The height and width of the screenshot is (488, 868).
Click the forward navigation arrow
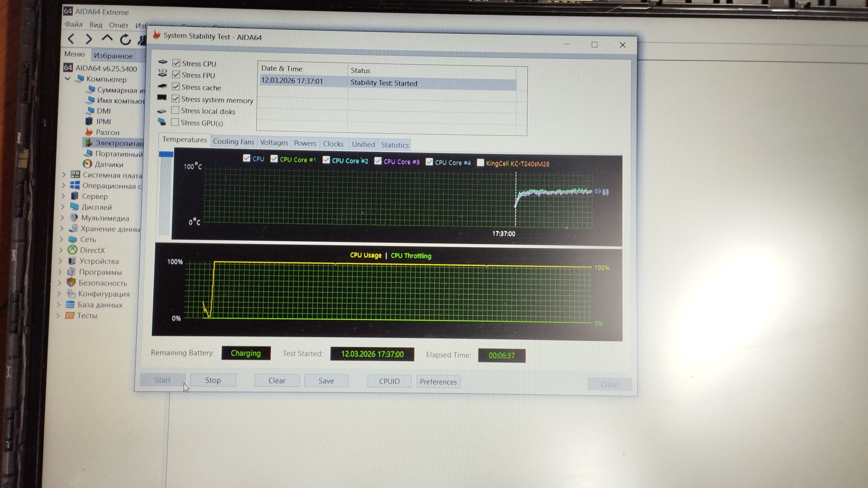click(89, 39)
